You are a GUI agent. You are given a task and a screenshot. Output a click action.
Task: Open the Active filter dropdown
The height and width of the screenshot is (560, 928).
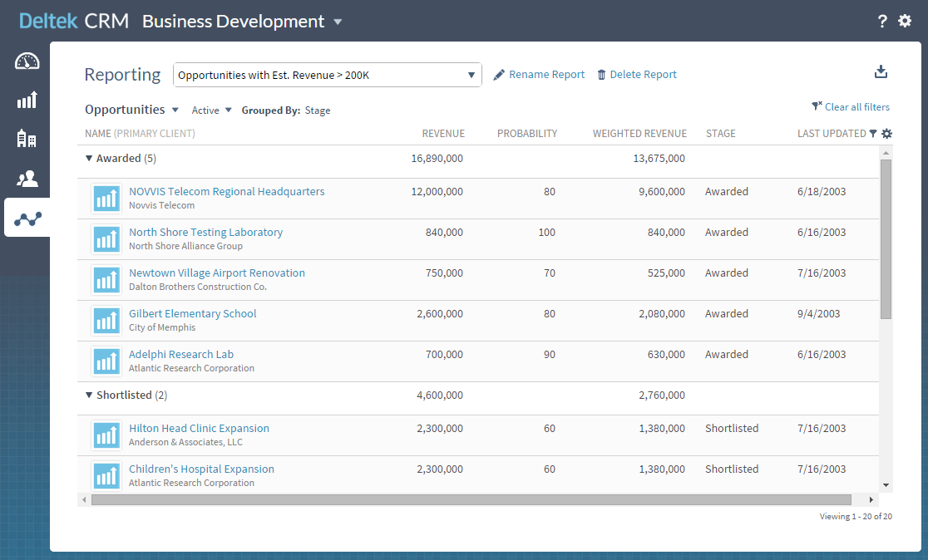click(x=212, y=111)
